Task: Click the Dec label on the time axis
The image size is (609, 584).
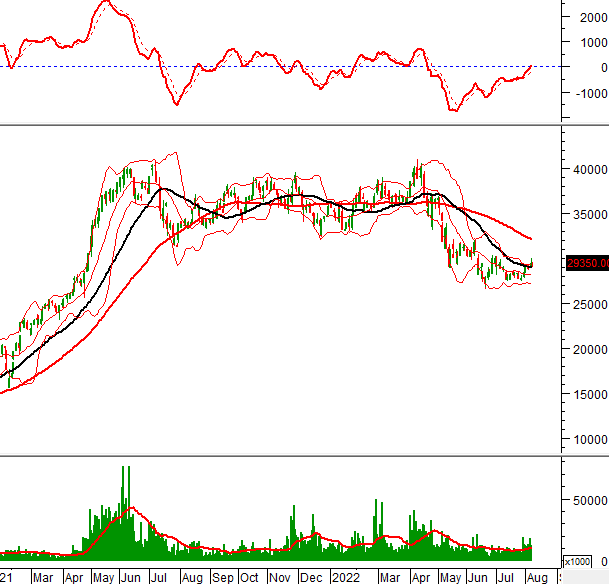Action: tap(311, 577)
